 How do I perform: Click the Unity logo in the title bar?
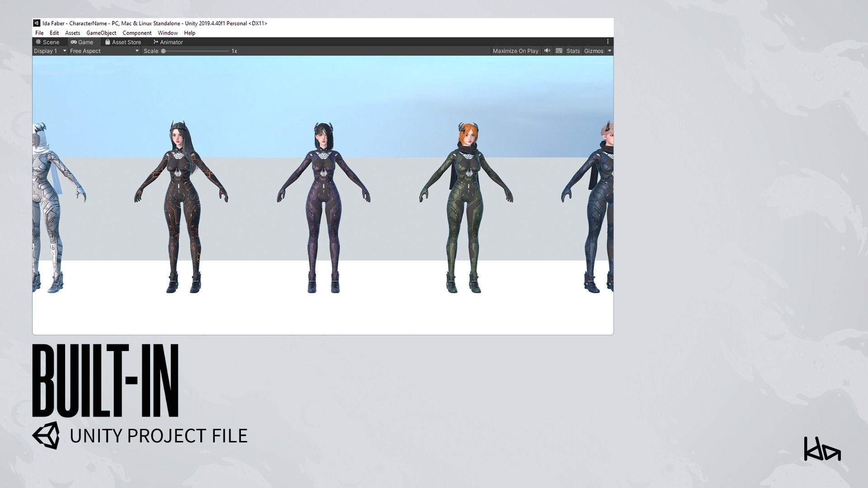[37, 23]
